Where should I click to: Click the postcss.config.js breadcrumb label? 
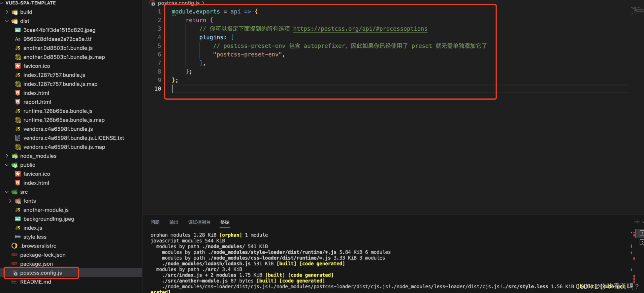pos(179,3)
